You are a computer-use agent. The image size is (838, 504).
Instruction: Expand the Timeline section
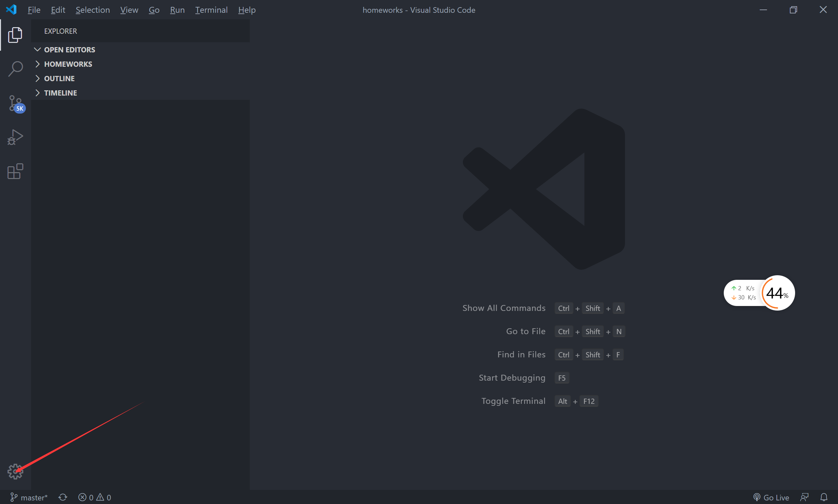coord(61,93)
